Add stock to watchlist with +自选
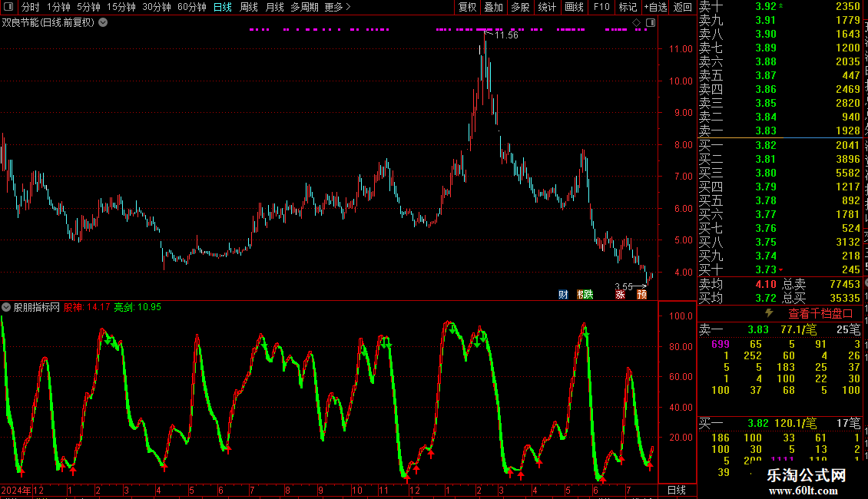Image resolution: width=868 pixels, height=499 pixels. click(655, 7)
